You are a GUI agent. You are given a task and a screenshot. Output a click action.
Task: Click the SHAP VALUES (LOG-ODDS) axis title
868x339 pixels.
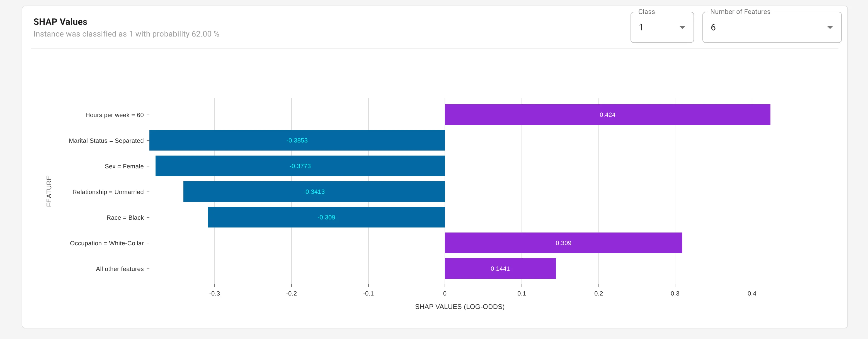click(460, 307)
